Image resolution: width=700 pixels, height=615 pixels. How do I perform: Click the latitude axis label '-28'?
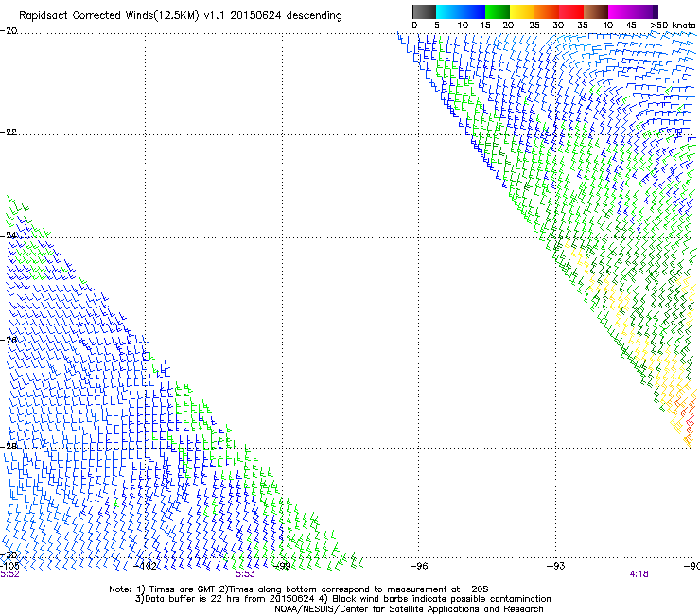pos(9,446)
